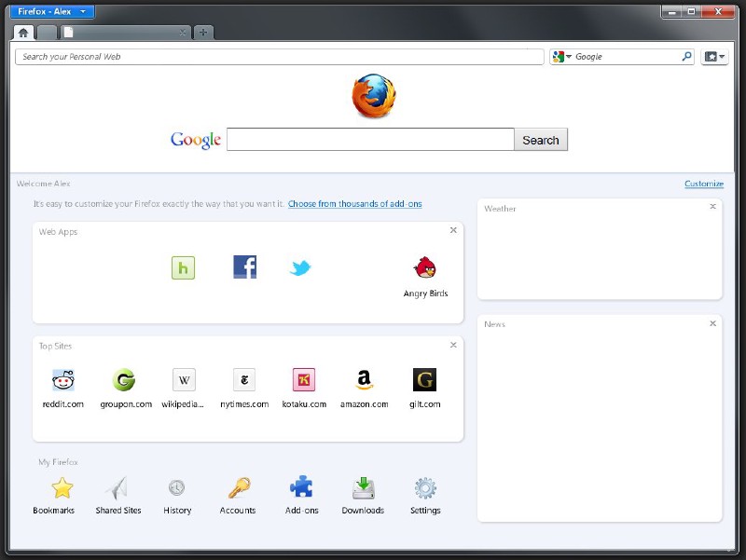This screenshot has height=560, width=746.
Task: Open gilt.com top site
Action: (x=425, y=389)
